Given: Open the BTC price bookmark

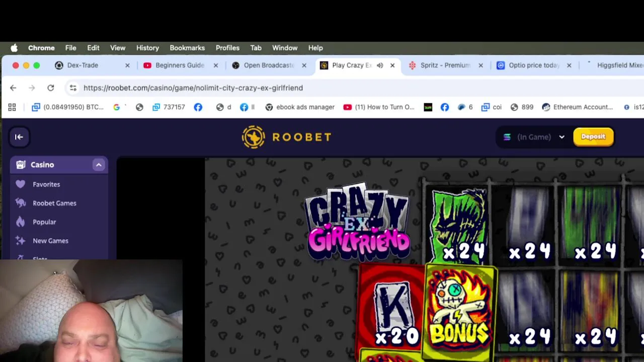Looking at the screenshot, I should 68,107.
